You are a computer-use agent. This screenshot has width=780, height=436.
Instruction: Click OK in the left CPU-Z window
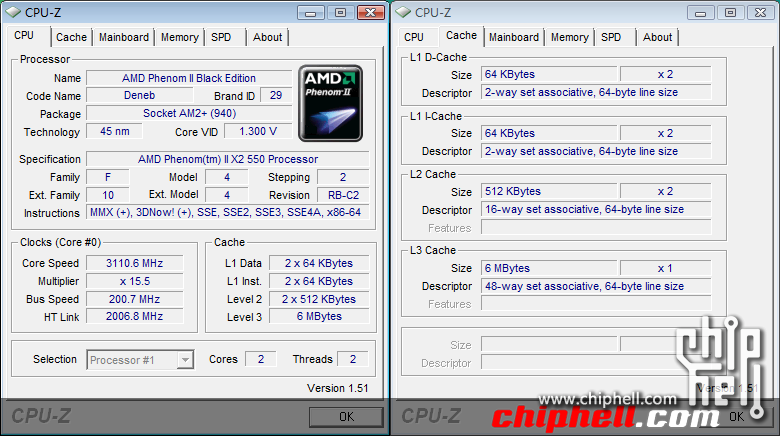tap(346, 417)
